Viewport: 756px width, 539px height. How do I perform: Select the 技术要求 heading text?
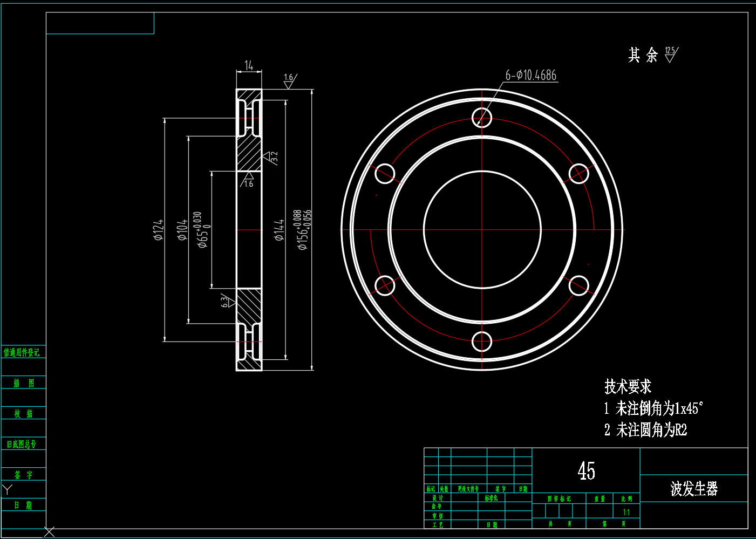[628, 386]
